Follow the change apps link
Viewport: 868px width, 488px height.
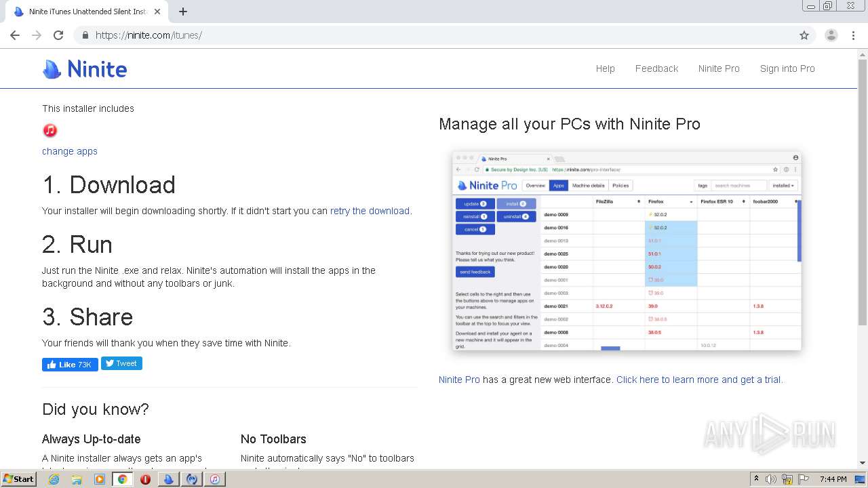point(70,151)
